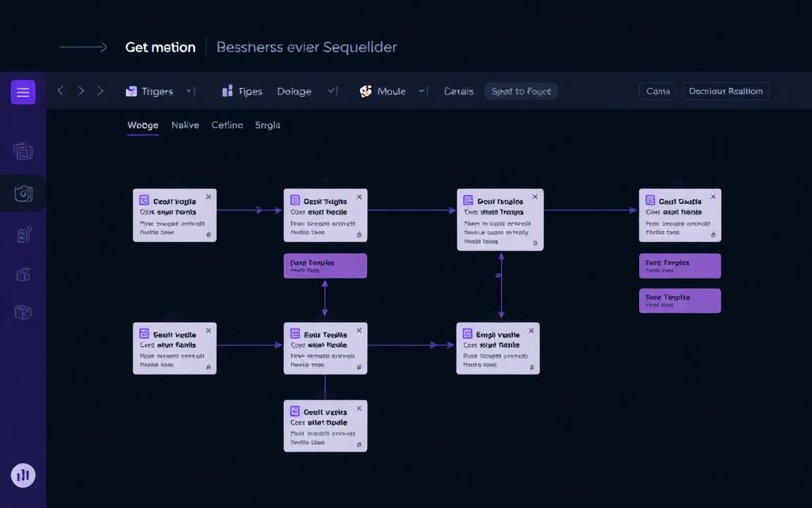The width and height of the screenshot is (812, 508).
Task: Close the Deuil Fedales node card
Action: point(535,197)
